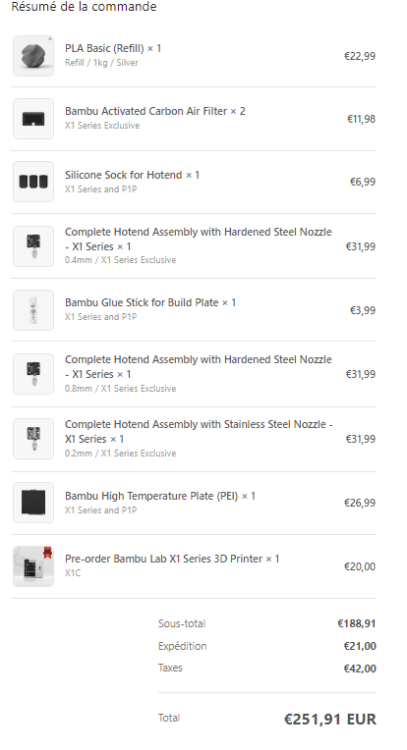Click the Taxes amount €42,00
Viewport: 407px width, 750px height.
click(x=360, y=668)
